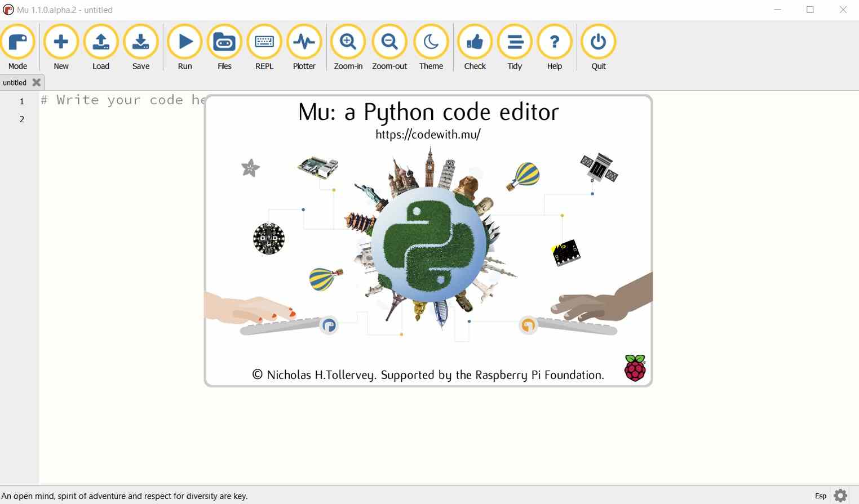Create a New file

[61, 47]
